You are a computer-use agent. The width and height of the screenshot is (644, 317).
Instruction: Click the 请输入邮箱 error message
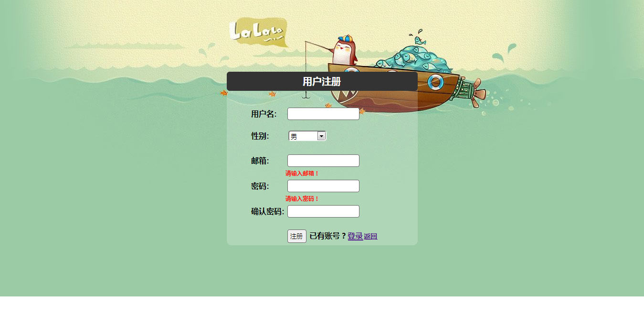[x=302, y=174]
